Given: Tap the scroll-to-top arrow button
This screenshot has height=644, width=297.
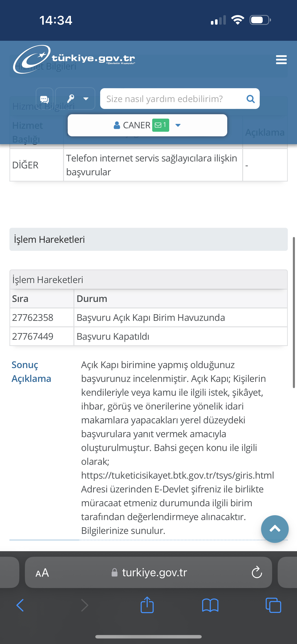Looking at the screenshot, I should point(275,529).
